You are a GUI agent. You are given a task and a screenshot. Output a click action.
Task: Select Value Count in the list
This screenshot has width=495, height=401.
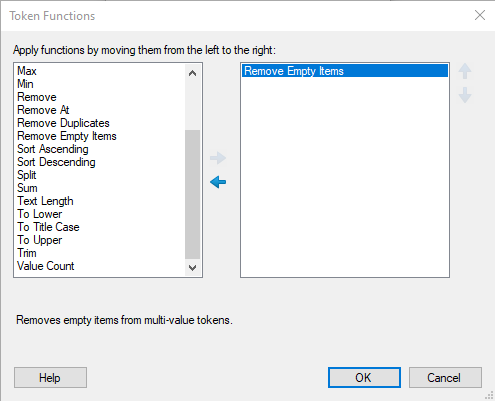46,266
